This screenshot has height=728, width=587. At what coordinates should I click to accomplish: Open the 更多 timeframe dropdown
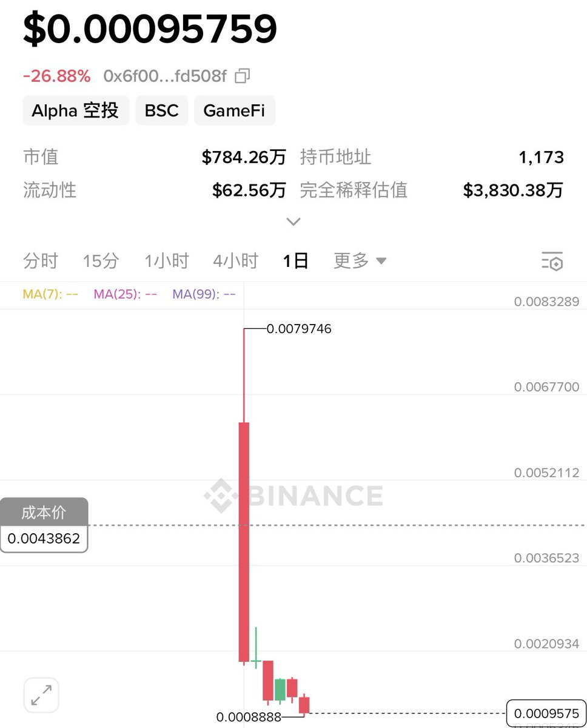coord(360,261)
